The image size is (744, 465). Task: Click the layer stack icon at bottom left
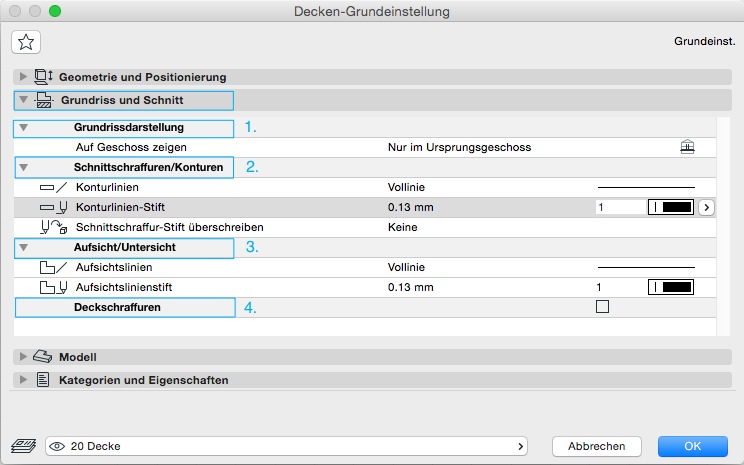22,446
